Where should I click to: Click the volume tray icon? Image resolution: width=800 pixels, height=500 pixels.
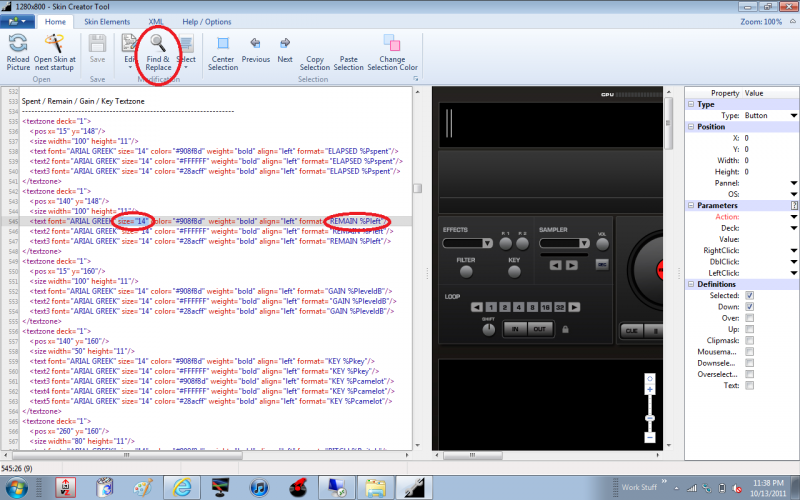click(x=737, y=488)
